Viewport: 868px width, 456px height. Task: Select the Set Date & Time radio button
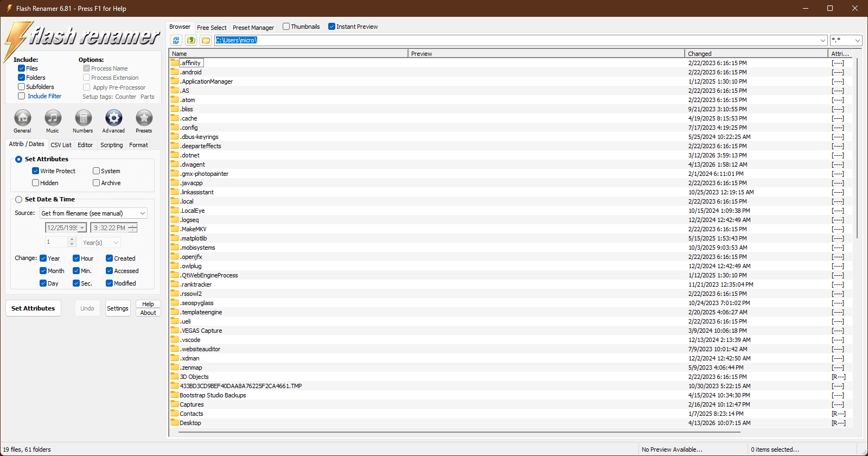(19, 200)
